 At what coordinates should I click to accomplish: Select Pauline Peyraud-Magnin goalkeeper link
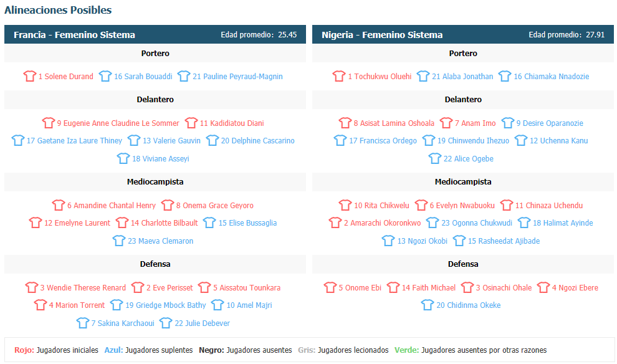click(237, 76)
